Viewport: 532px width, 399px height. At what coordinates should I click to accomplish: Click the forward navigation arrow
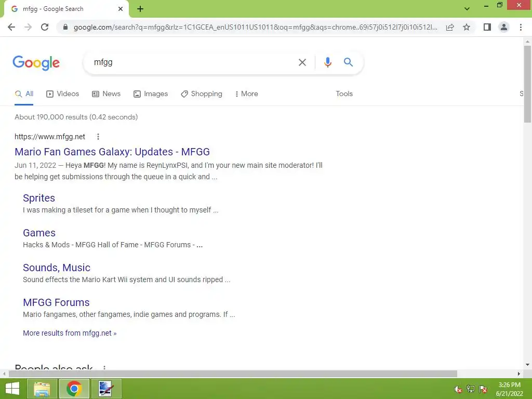coord(28,27)
